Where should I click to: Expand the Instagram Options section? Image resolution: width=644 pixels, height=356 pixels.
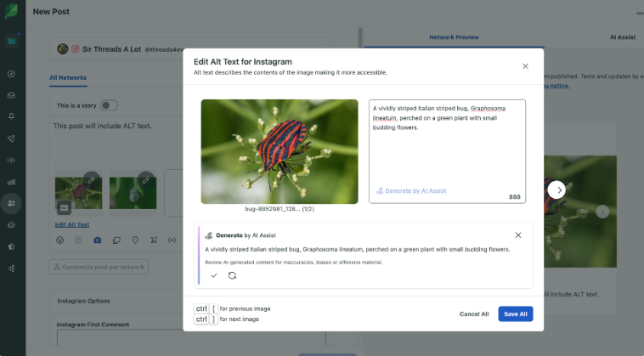(84, 301)
